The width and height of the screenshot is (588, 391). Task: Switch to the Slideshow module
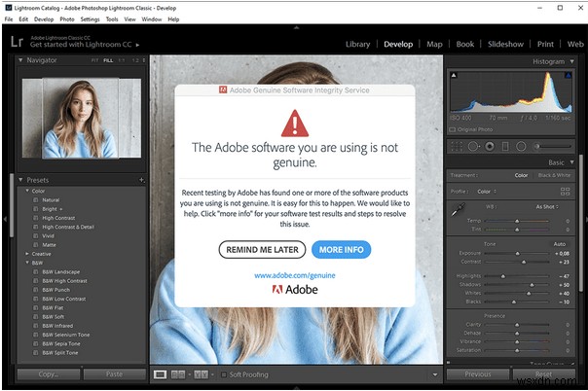[505, 44]
